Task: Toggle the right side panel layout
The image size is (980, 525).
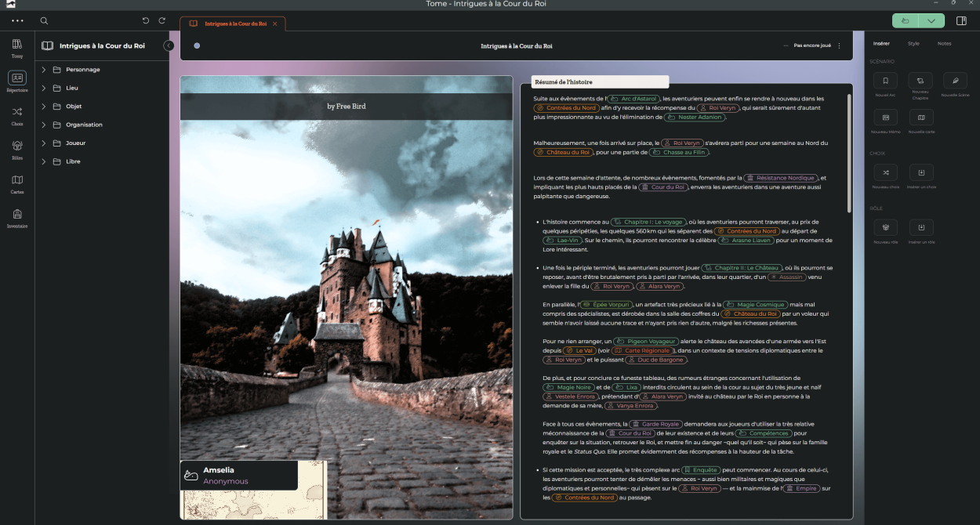Action: pyautogui.click(x=961, y=20)
